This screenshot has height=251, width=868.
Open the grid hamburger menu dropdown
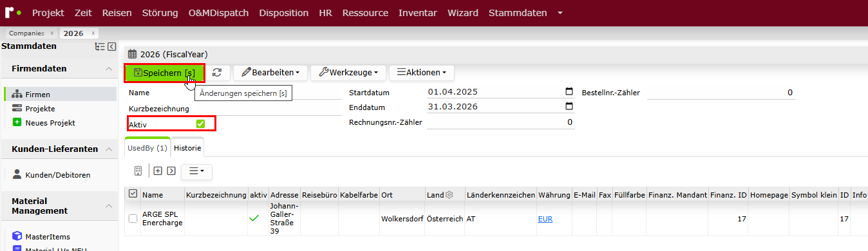[196, 171]
